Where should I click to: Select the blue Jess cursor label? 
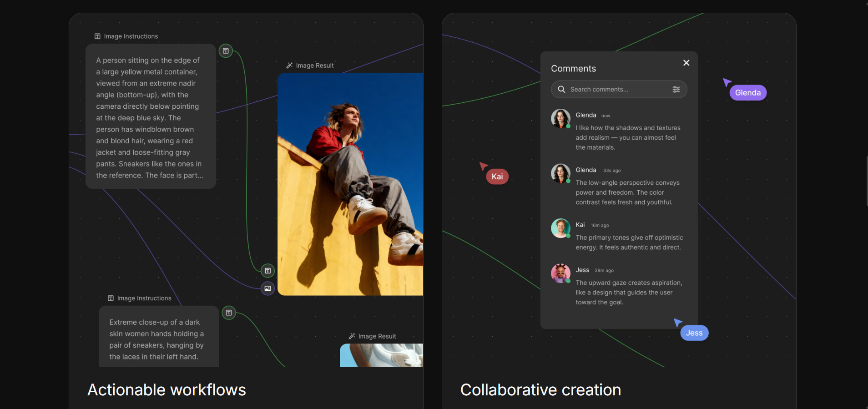(x=694, y=333)
